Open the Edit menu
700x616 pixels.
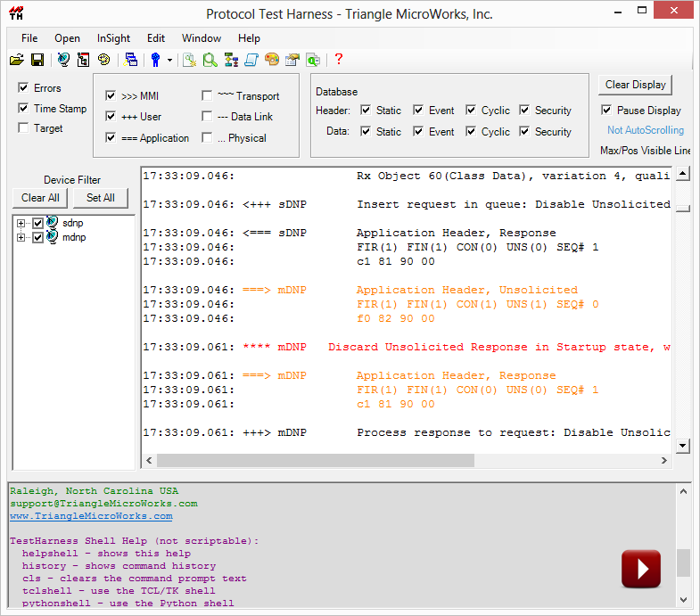[156, 38]
